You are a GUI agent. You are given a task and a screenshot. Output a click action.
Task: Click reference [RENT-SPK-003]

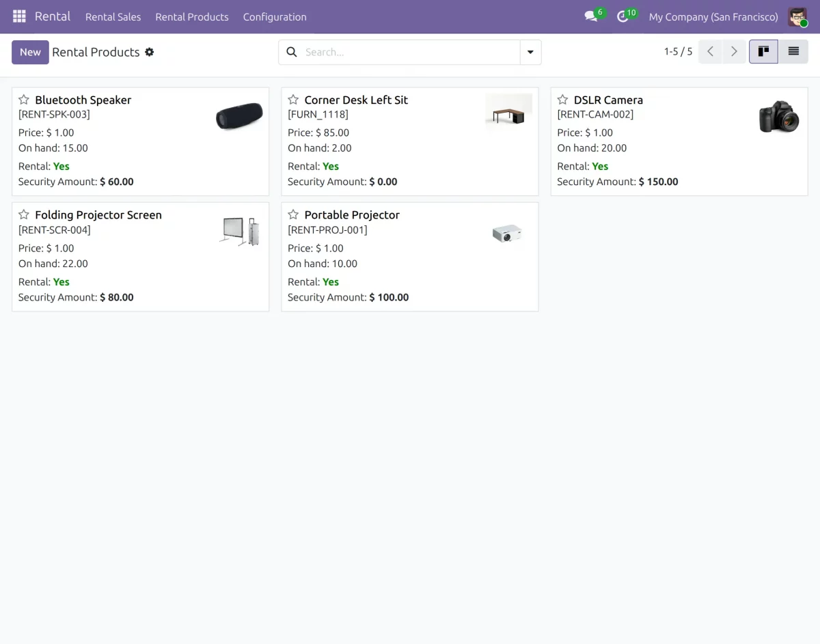click(x=54, y=114)
